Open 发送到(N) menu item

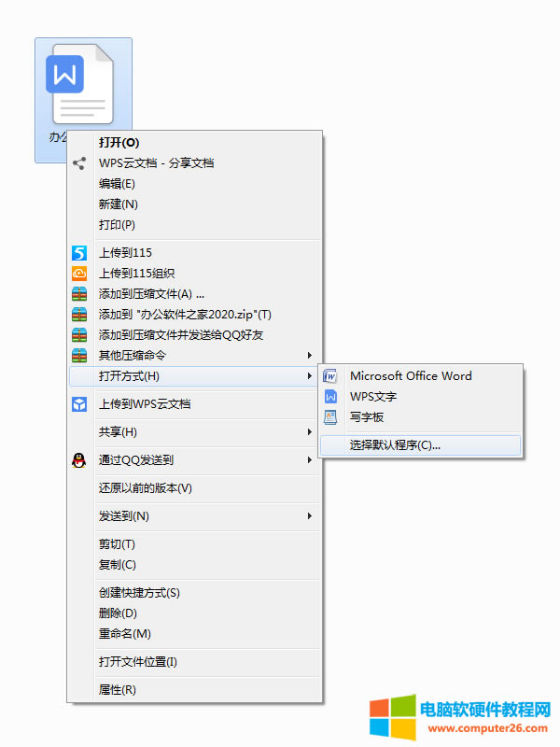point(195,516)
